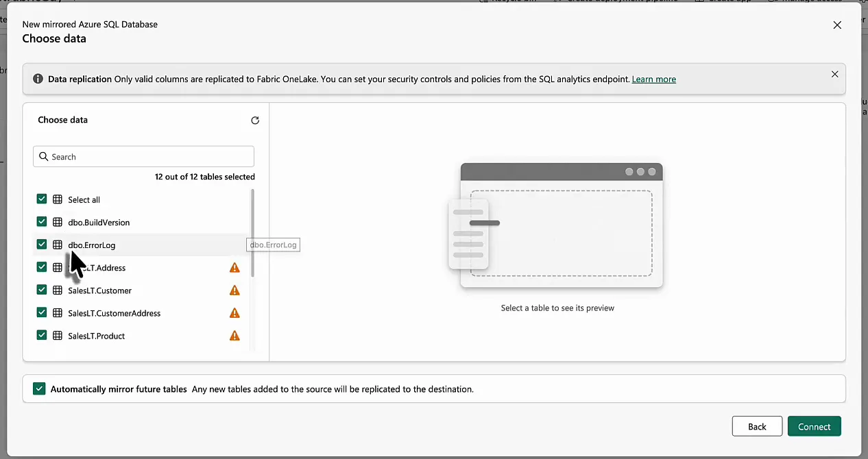Screen dimensions: 868x459
Task: Click the warning icon on the SalesLT.CustomerAddress row
Action: [x=234, y=313]
